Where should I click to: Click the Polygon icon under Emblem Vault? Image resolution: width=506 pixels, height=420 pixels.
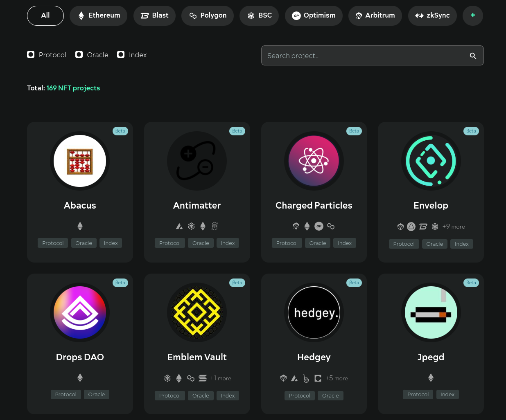(x=191, y=378)
